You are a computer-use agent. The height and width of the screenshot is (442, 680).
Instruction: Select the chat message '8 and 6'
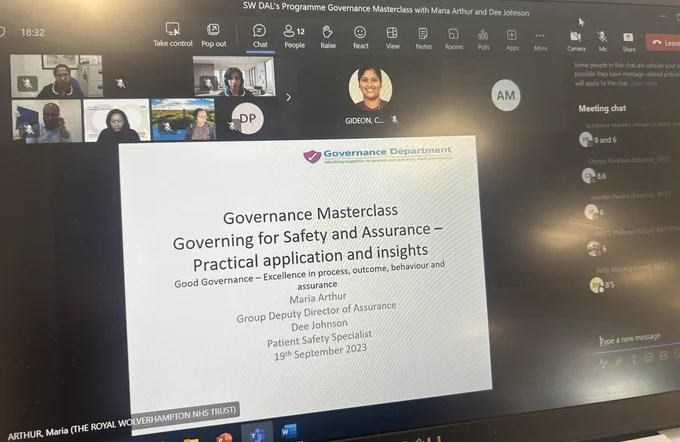click(605, 140)
